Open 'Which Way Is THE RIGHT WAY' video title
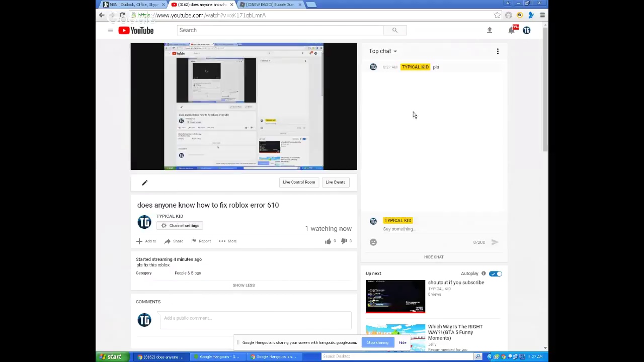This screenshot has width=644, height=362. coord(455,332)
